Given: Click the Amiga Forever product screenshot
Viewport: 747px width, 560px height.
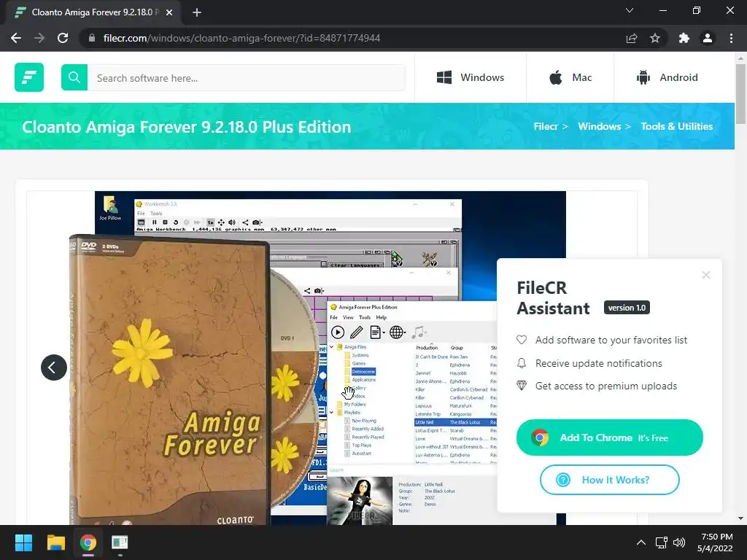Looking at the screenshot, I should [330, 358].
